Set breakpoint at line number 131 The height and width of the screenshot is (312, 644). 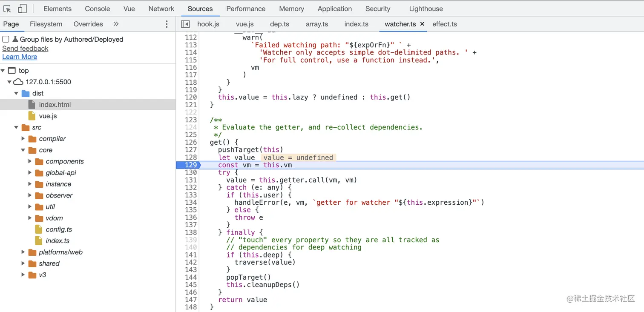tap(191, 180)
